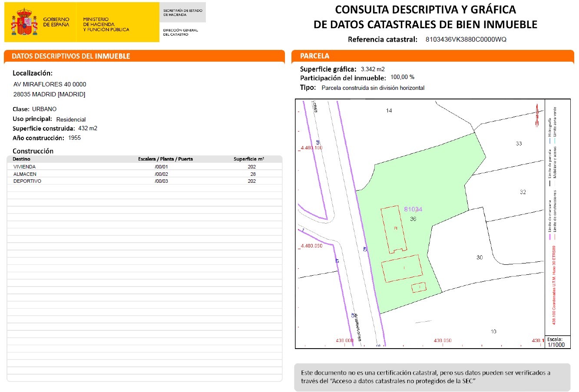
Task: Click SECRETARÍA DE ESTADO DE HACIENDA label
Action: point(182,13)
